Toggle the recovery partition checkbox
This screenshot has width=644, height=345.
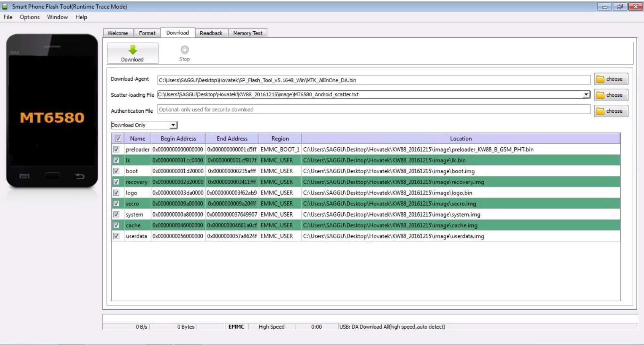coord(116,182)
